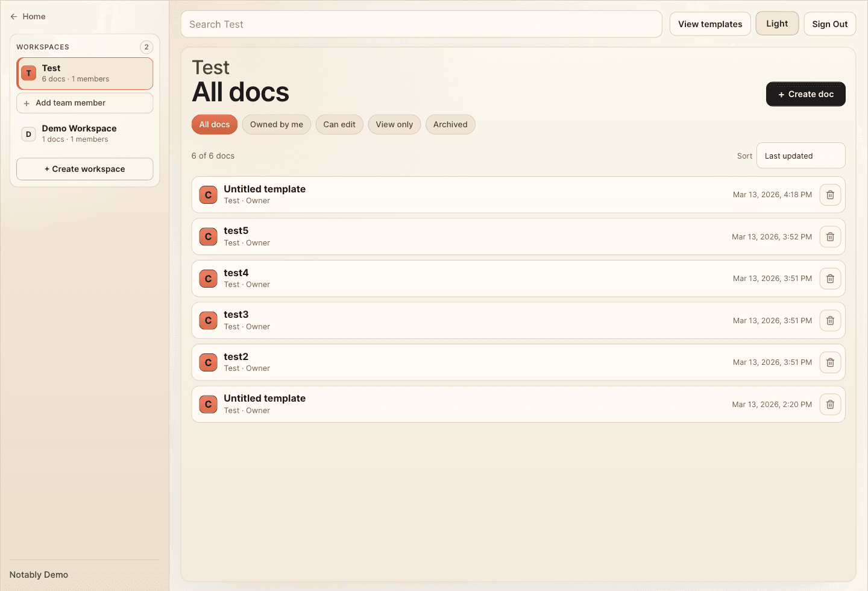Viewport: 868px width, 591px height.
Task: Switch to the Can edit filter tab
Action: pyautogui.click(x=339, y=124)
